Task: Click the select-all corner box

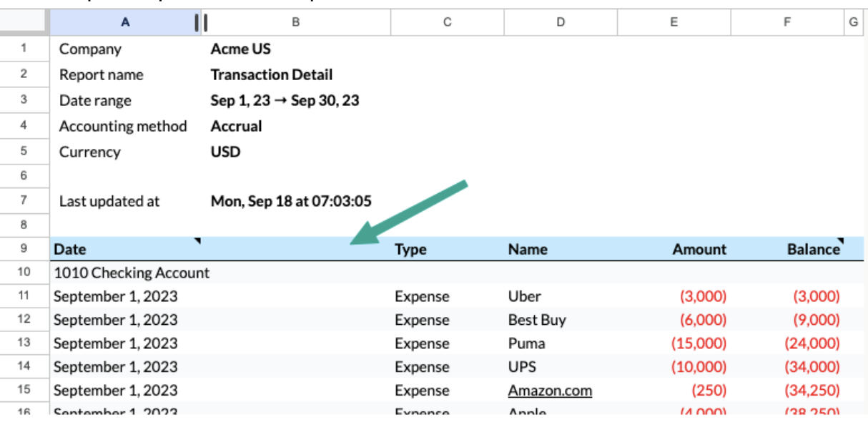Action: click(25, 22)
